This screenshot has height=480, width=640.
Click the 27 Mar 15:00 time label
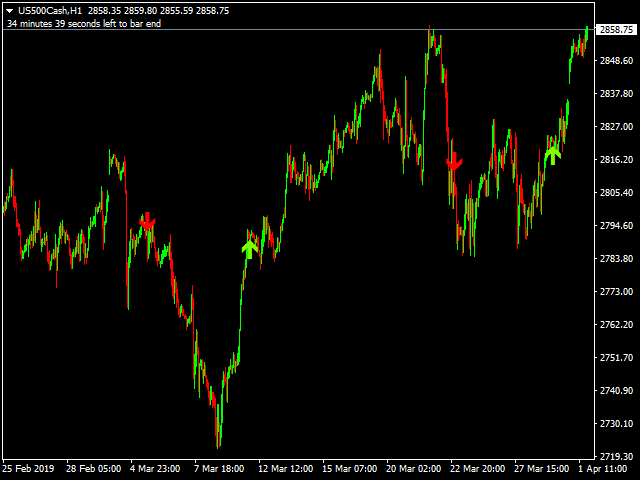click(x=542, y=469)
